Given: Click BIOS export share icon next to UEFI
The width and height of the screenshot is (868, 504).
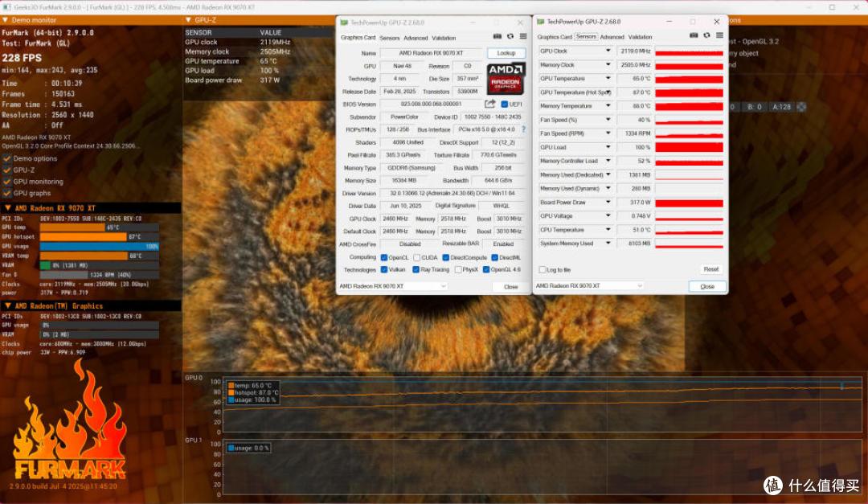Looking at the screenshot, I should tap(490, 104).
